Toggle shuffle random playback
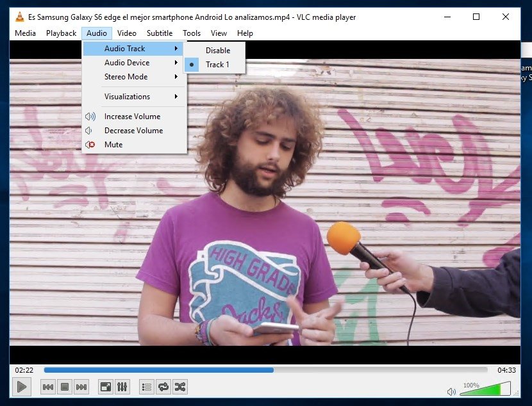The image size is (532, 406). (180, 387)
